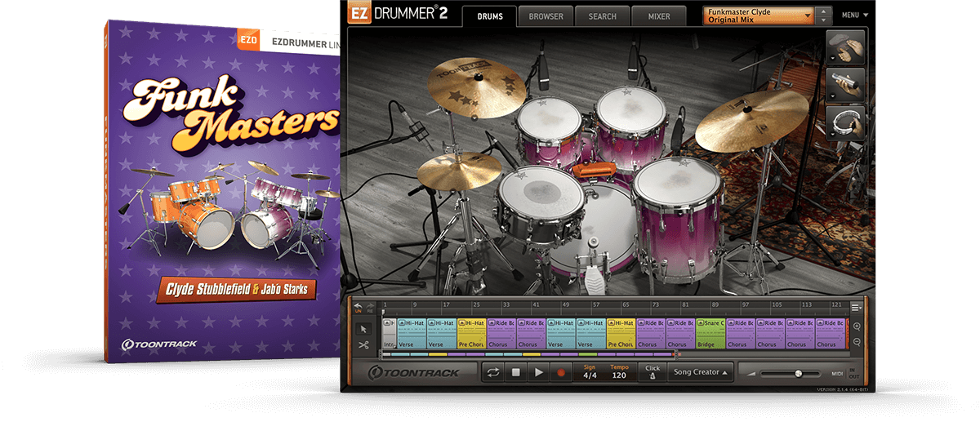Expand the hand claps instrument dropdown arrow
The width and height of the screenshot is (980, 422).
[831, 59]
